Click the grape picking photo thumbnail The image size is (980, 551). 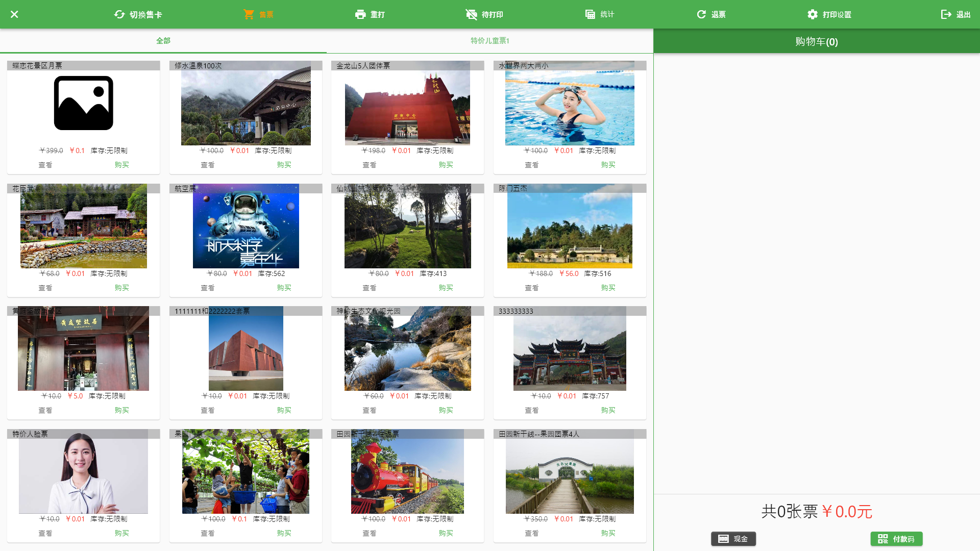click(246, 471)
